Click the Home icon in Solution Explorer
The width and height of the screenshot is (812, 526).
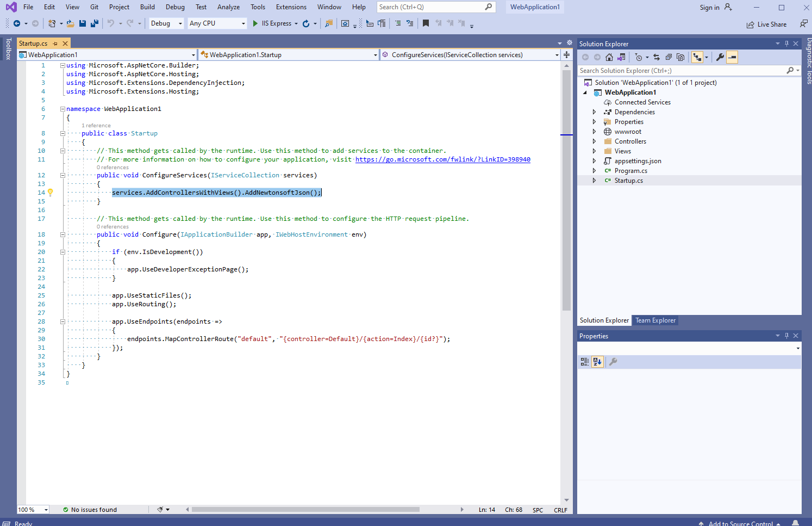click(x=609, y=57)
